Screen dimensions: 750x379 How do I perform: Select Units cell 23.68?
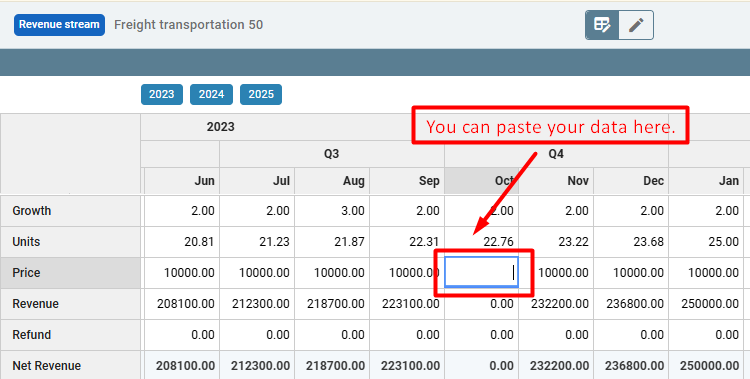click(631, 242)
